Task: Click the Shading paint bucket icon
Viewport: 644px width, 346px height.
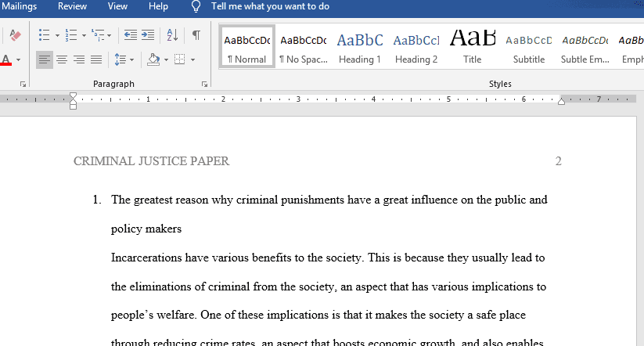Action: coord(153,60)
